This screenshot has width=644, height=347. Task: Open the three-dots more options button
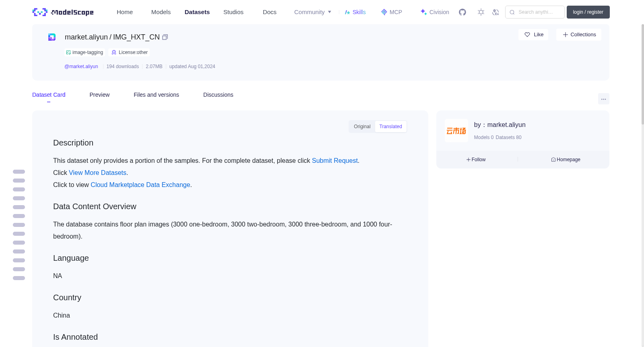(604, 99)
